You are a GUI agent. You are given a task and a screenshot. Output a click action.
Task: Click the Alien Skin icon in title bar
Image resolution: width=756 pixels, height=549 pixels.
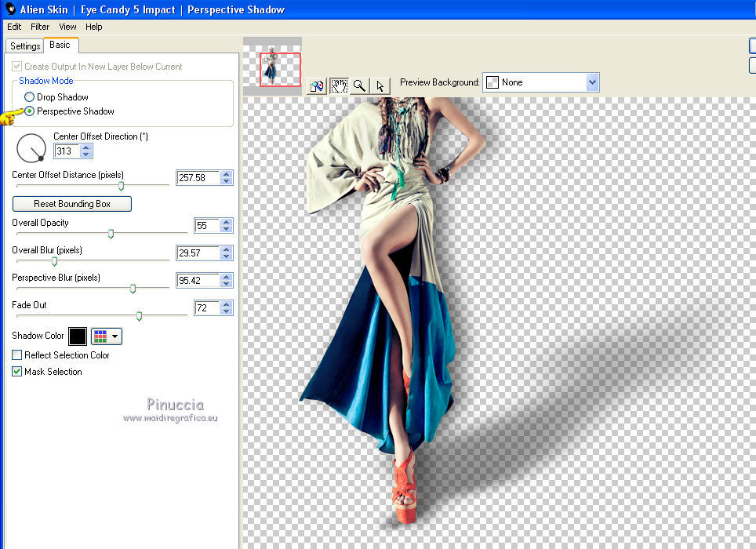(x=11, y=9)
